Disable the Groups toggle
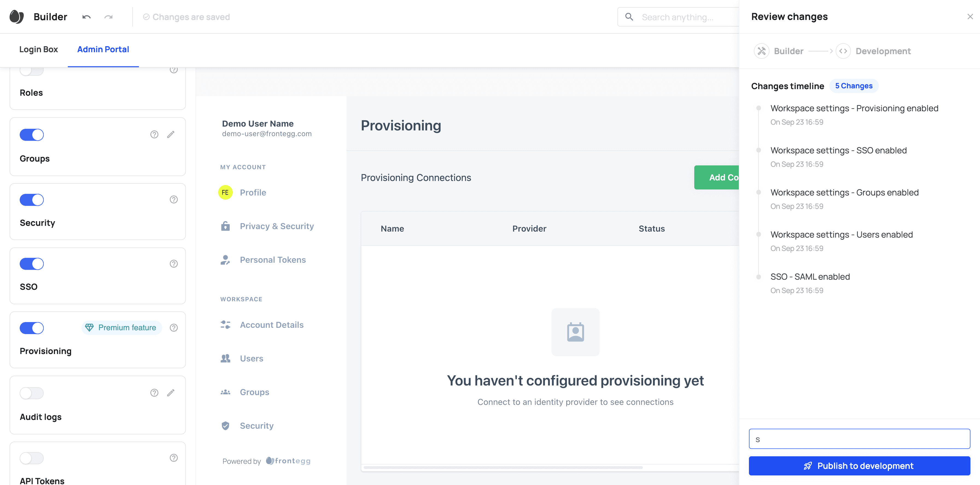The image size is (980, 485). (x=31, y=135)
